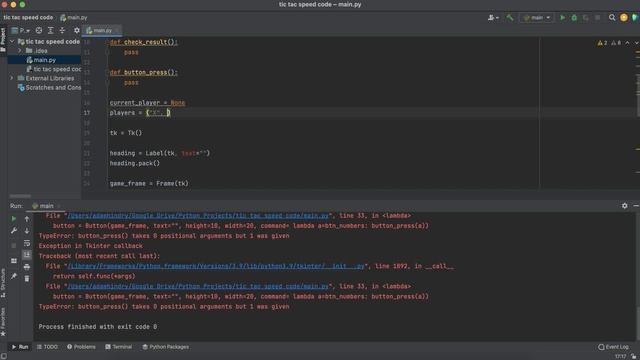Image resolution: width=640 pixels, height=360 pixels.
Task: Expand External Libraries node
Action: (x=12, y=78)
